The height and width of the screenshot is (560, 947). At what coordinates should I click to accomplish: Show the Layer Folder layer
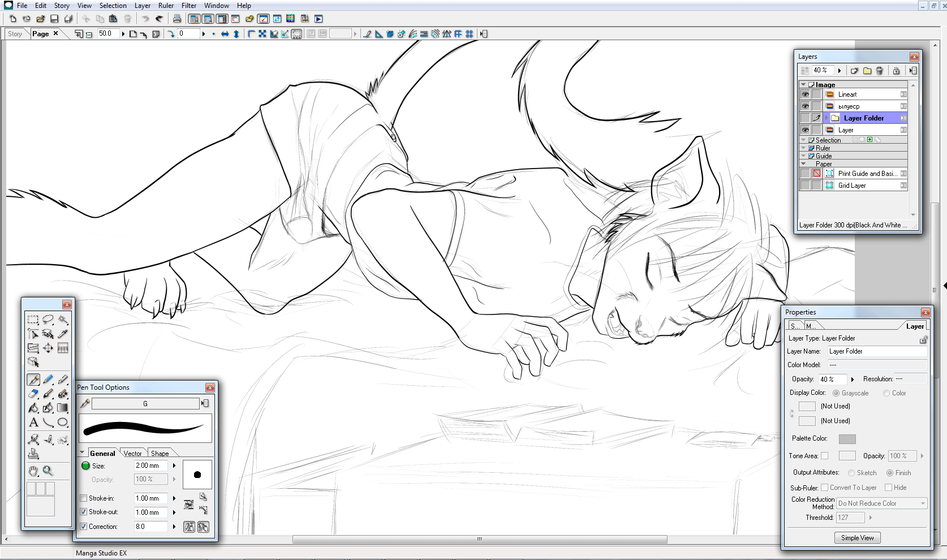(x=805, y=118)
